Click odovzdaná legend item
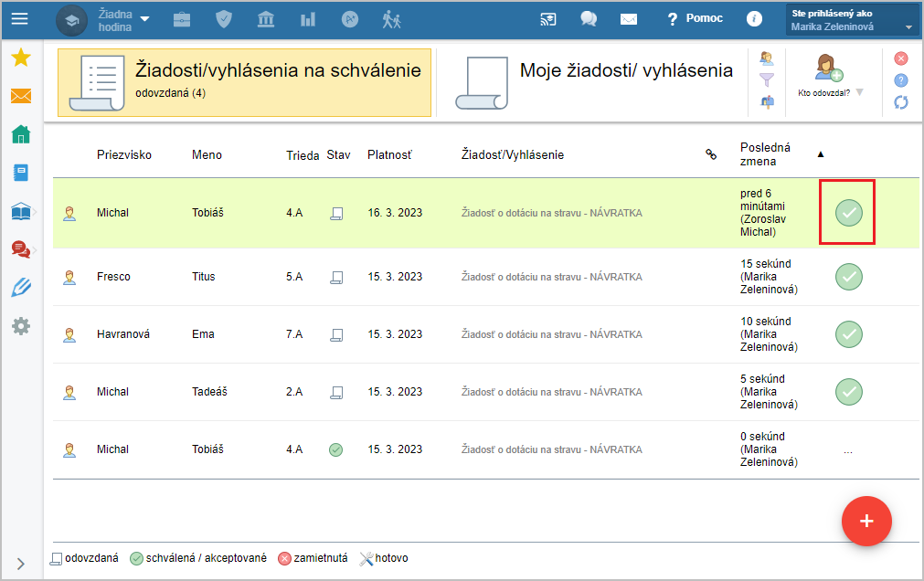Screen dimensions: 924x581 click(x=84, y=558)
